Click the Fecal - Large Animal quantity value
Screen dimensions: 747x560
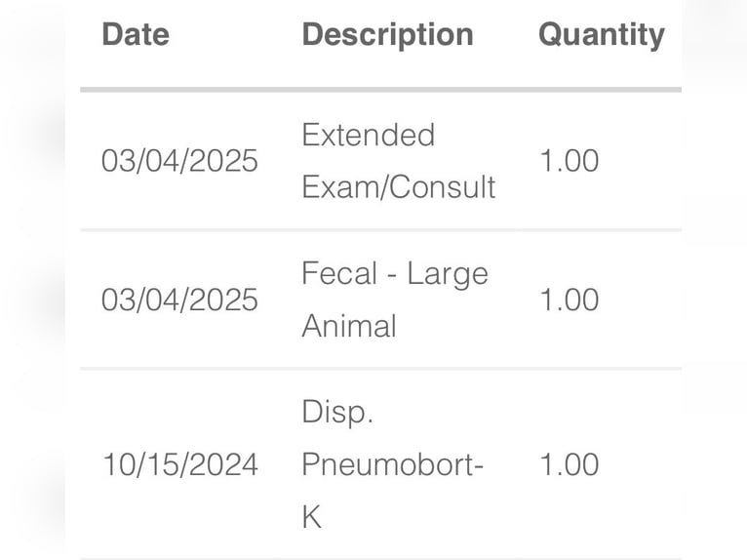pyautogui.click(x=569, y=300)
